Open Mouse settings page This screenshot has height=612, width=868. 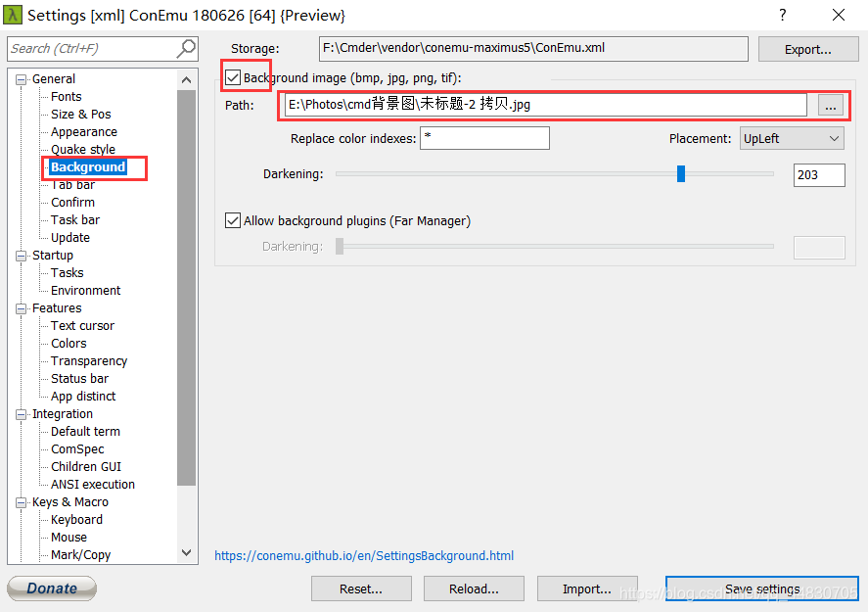69,538
